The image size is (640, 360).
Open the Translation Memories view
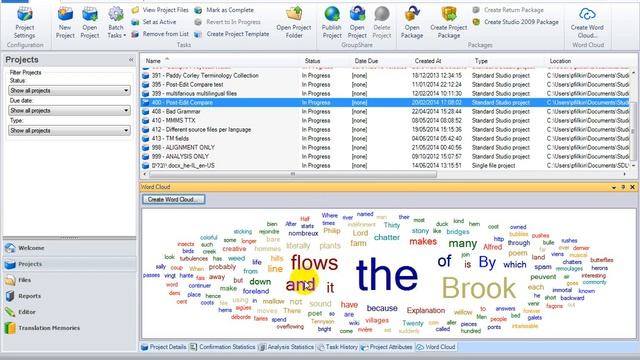69,328
